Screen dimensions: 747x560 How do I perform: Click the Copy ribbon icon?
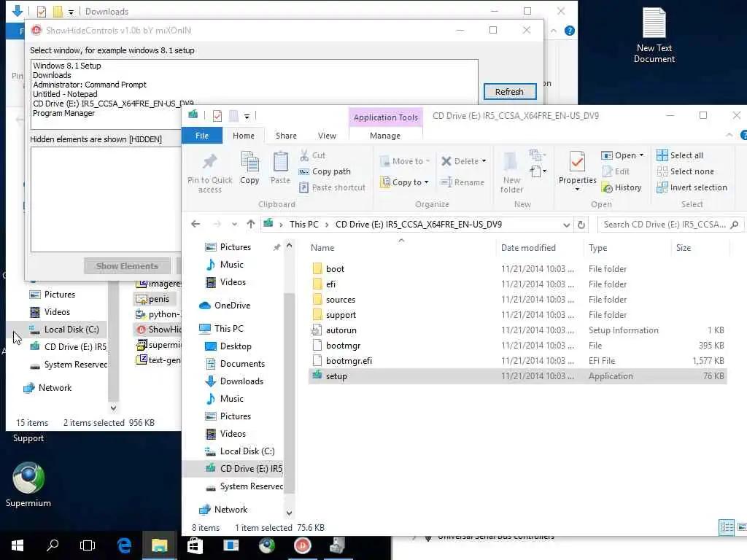click(x=249, y=163)
